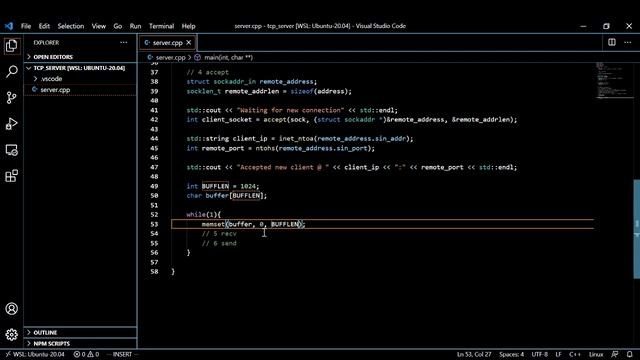
Task: Open the Run and Debug view
Action: click(11, 123)
